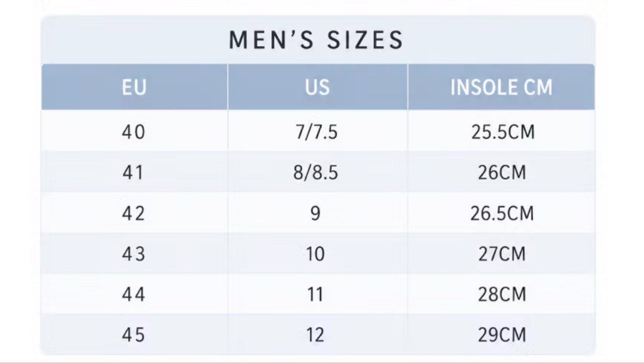
Task: Click EU size 45 cell
Action: [x=134, y=334]
